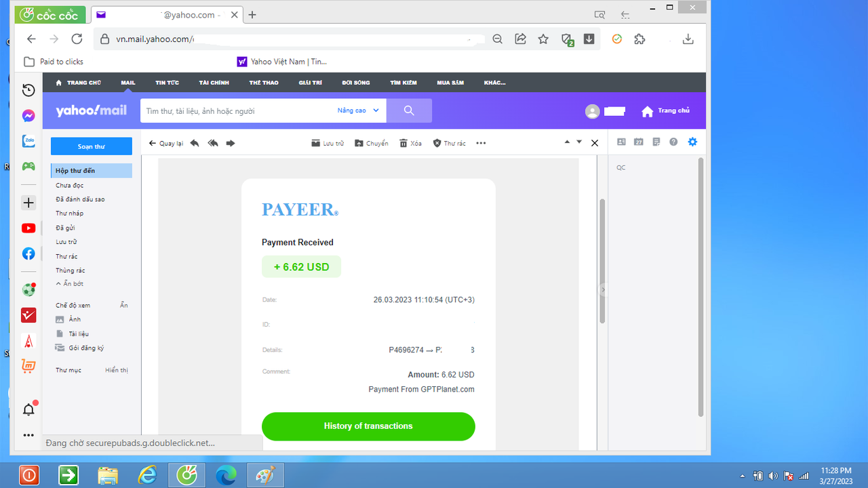The image size is (868, 488).
Task: Open the Yahoo mail browser tab
Action: (165, 14)
